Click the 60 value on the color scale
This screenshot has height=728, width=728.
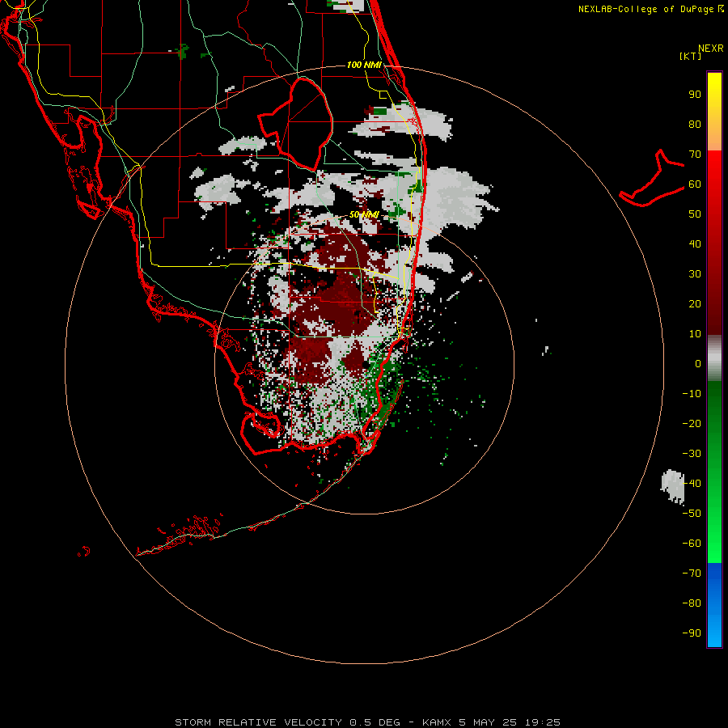[695, 184]
